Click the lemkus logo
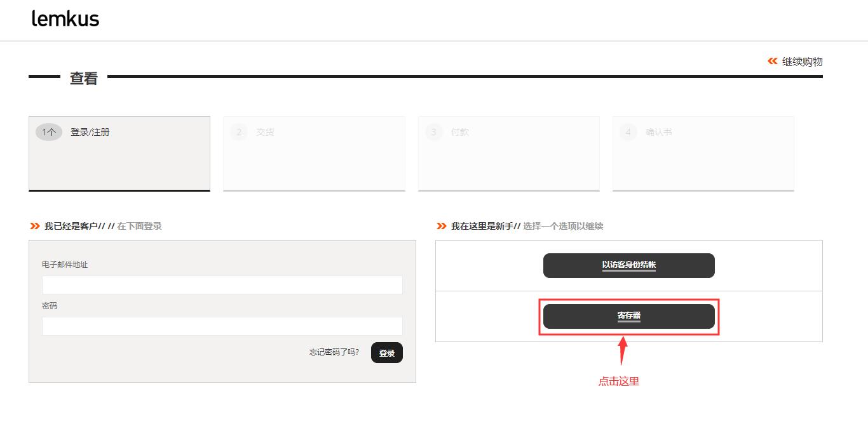The image size is (868, 424). (65, 19)
